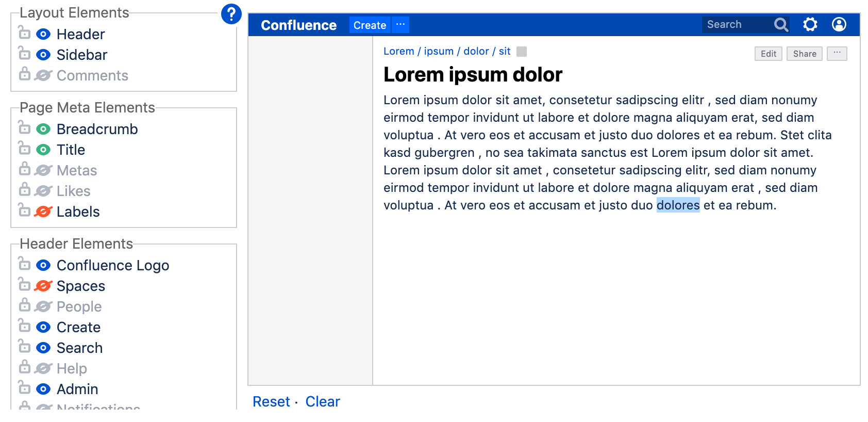Viewport: 868px width, 422px height.
Task: Toggle crossed eye for Metas
Action: coord(43,170)
